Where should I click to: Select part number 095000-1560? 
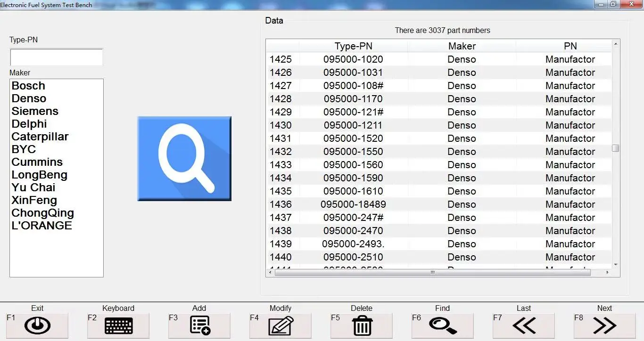tap(353, 165)
